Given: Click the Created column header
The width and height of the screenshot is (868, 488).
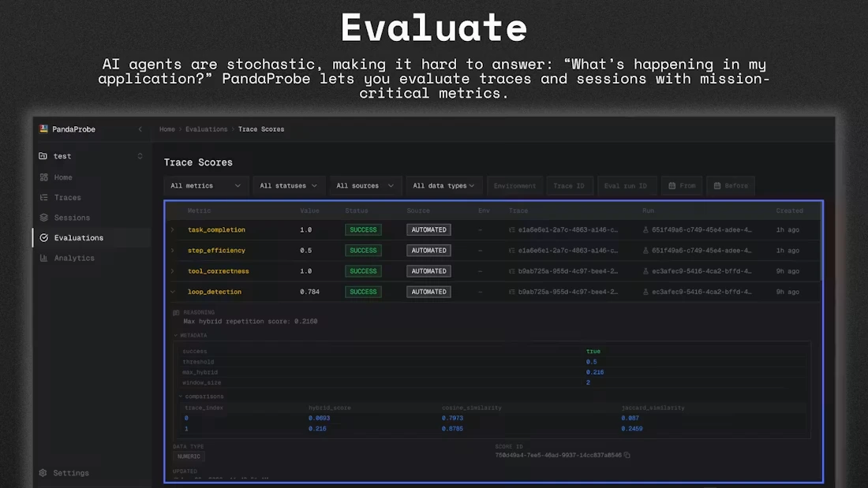Looking at the screenshot, I should click(789, 210).
